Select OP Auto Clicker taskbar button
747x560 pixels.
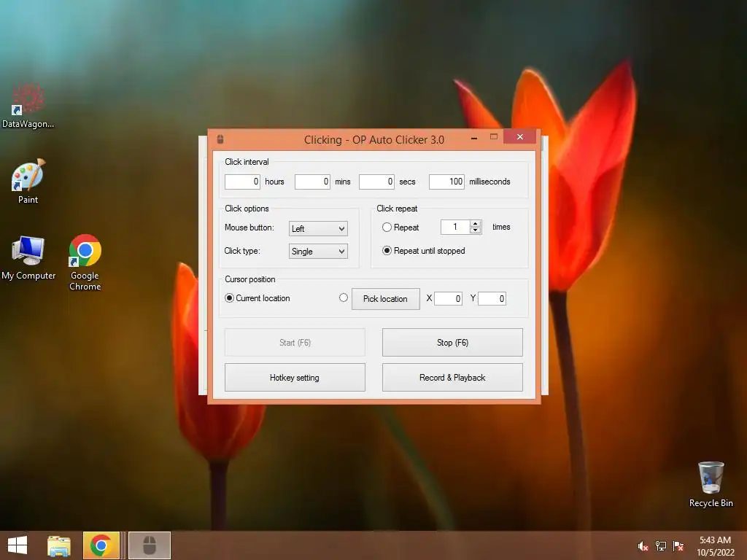[150, 545]
